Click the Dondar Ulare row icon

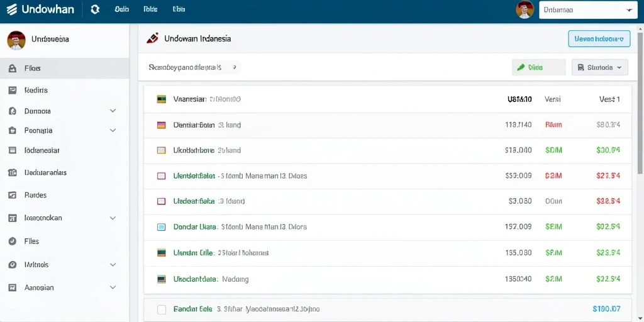(x=162, y=226)
